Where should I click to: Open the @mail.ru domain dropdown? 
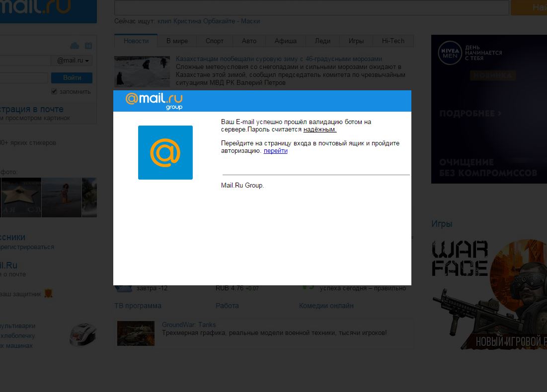pyautogui.click(x=72, y=61)
